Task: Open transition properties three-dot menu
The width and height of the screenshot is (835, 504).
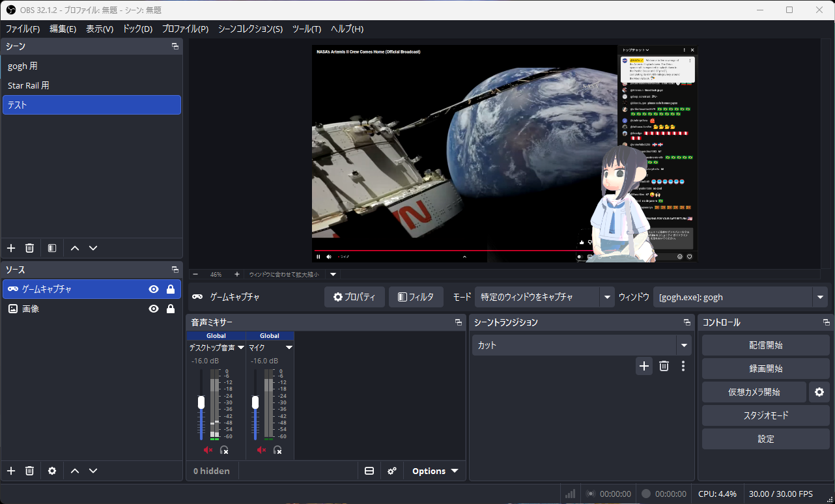Action: point(683,366)
